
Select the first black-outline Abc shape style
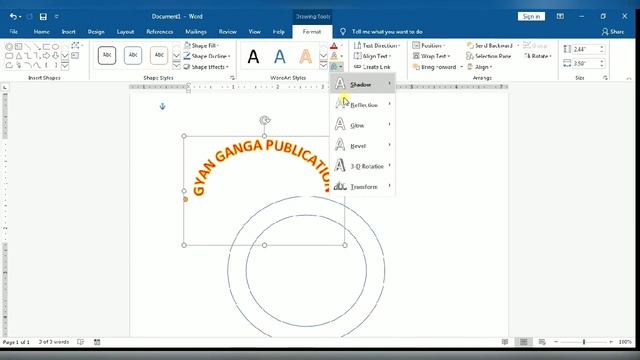coord(107,56)
